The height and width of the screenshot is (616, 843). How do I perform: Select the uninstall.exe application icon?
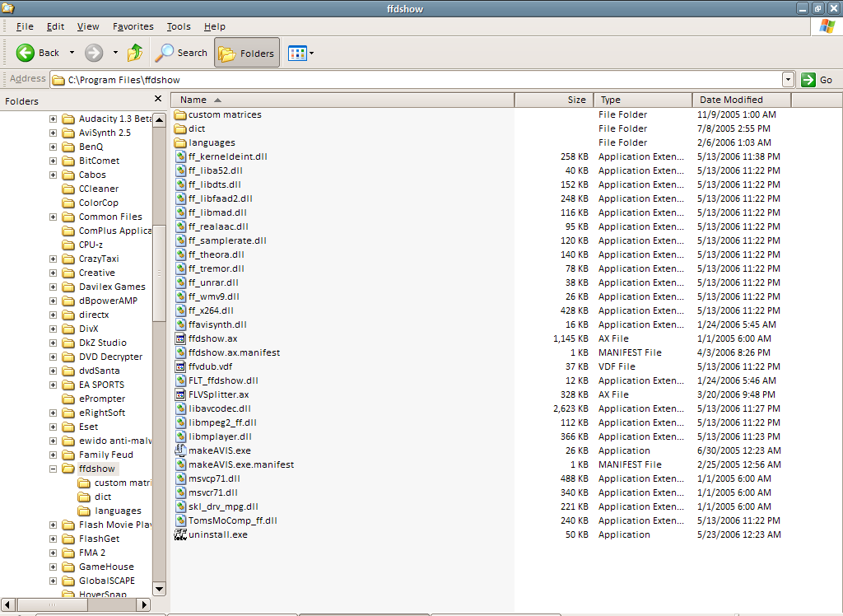coord(181,534)
